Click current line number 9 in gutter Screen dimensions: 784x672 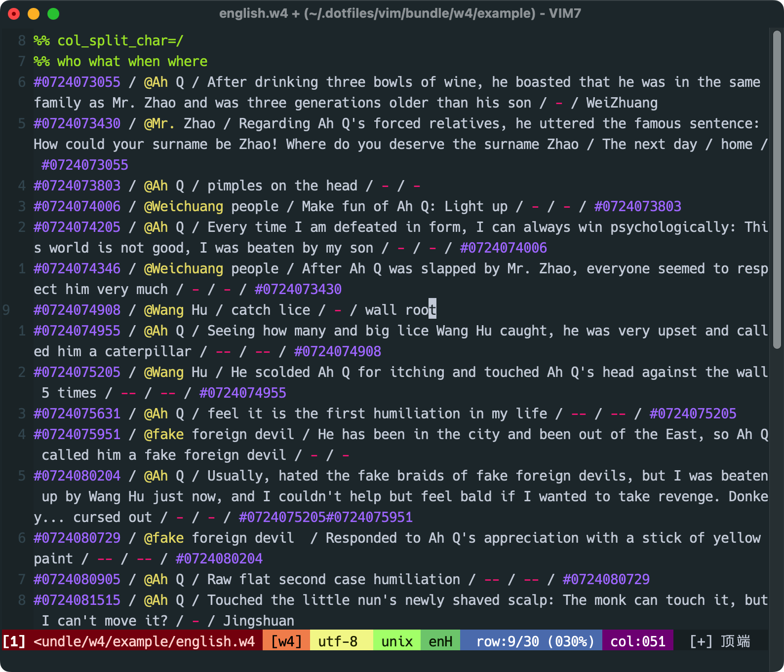tap(6, 310)
